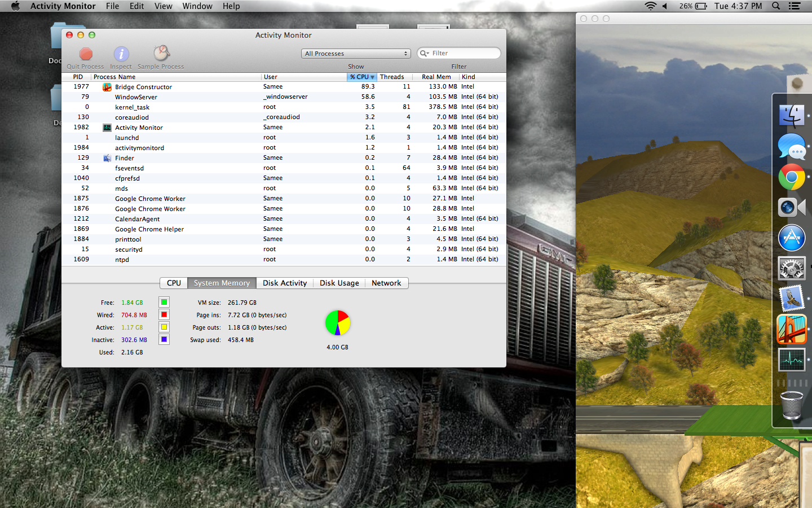Open the Trash in the Dock

click(x=792, y=405)
